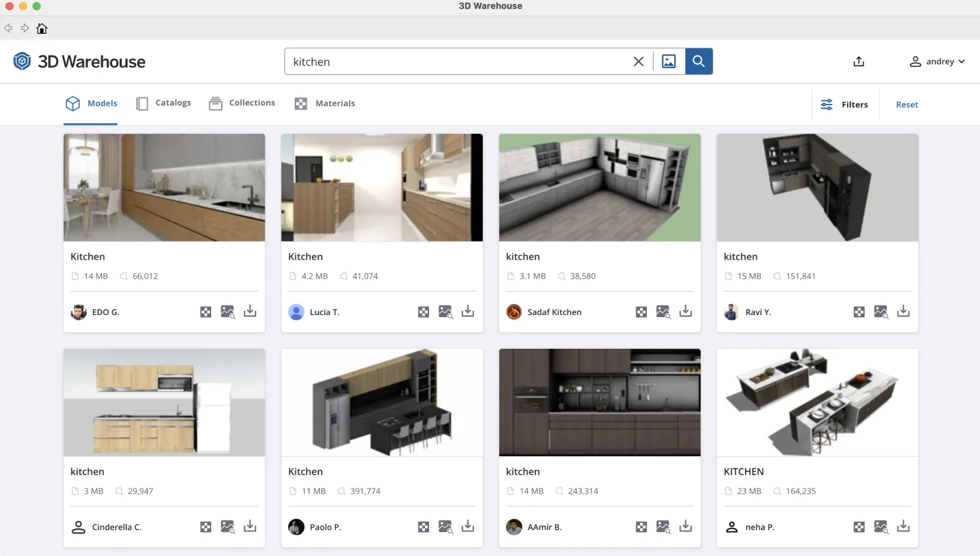Download Cinderella C.'s kitchen model
Screen dimensions: 980x556
(x=250, y=526)
